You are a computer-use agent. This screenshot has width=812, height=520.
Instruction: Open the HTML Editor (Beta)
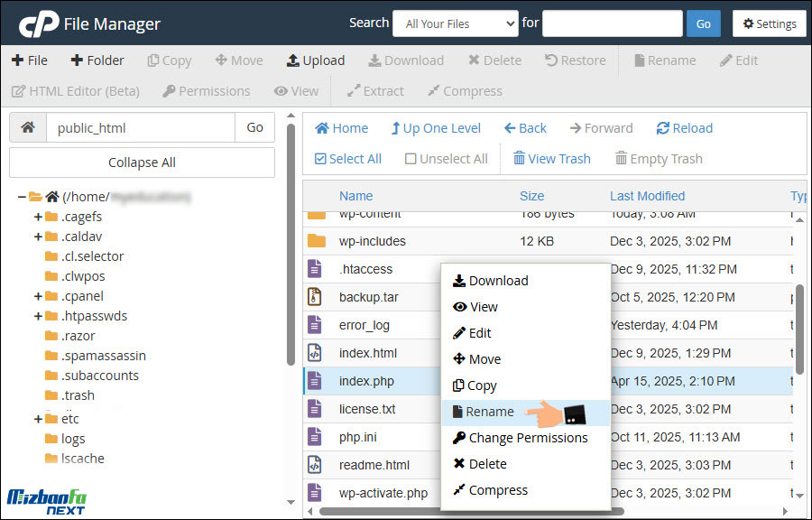(76, 90)
